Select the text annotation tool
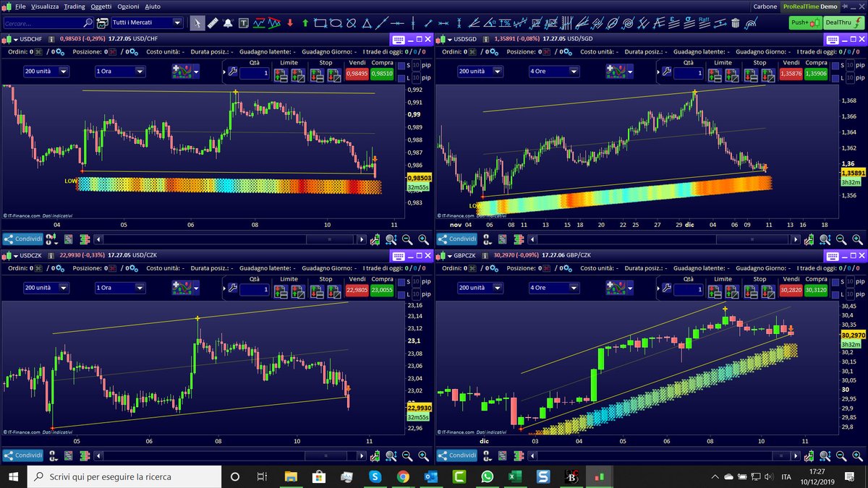The image size is (868, 488). [x=244, y=23]
